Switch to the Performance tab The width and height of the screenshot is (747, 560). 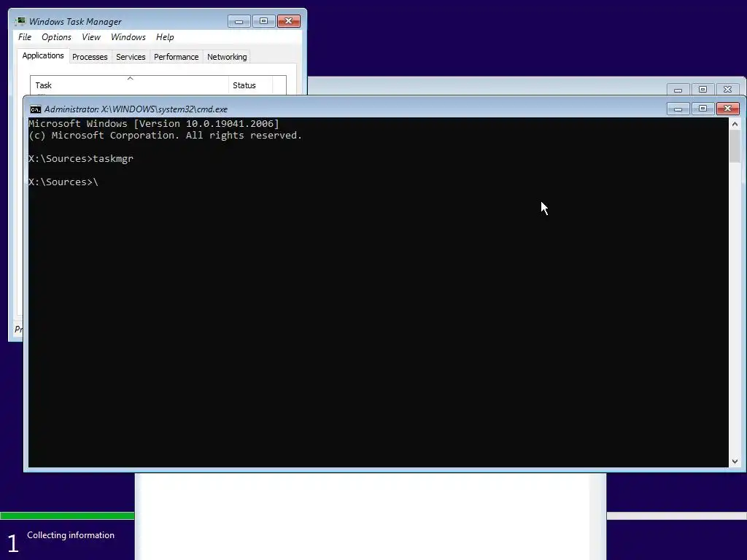[177, 57]
